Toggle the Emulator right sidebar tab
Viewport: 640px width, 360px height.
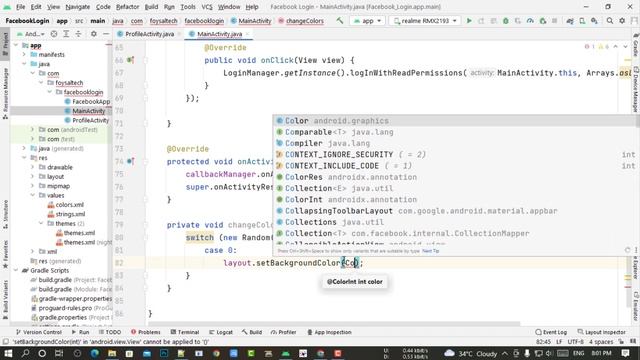tap(636, 306)
